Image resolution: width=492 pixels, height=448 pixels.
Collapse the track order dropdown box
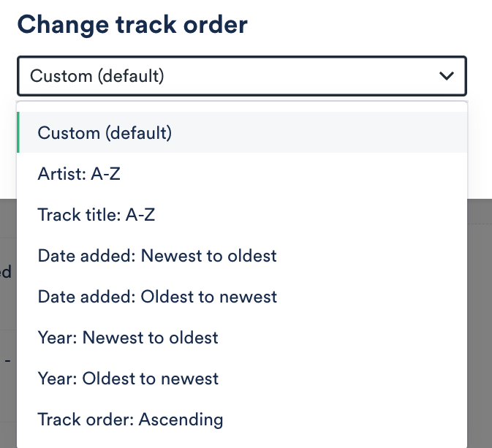click(241, 75)
